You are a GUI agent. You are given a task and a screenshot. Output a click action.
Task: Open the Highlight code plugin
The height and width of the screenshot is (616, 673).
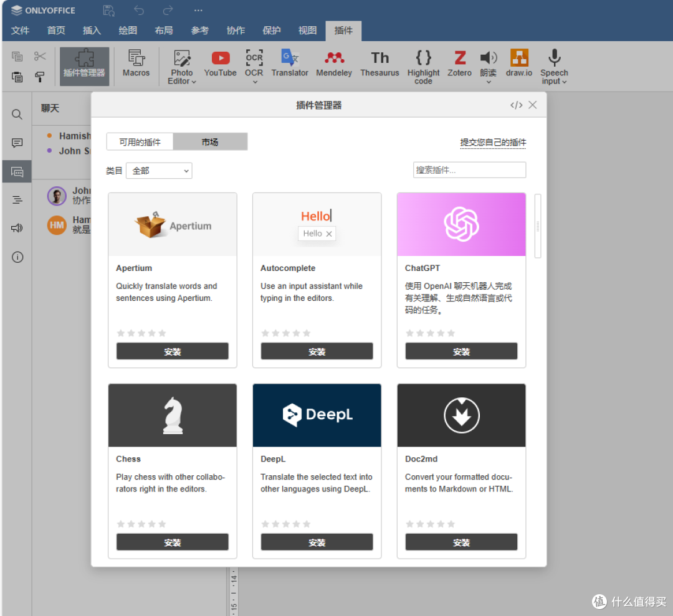coord(423,67)
